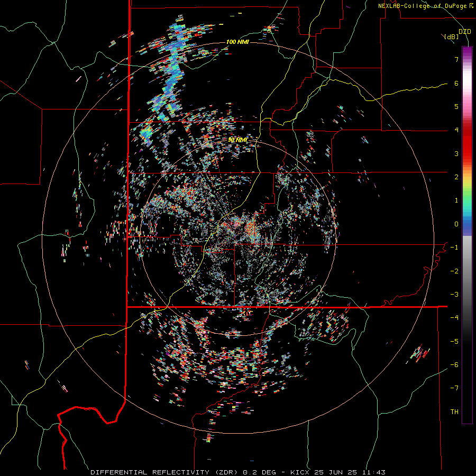Click the 0 value on the color scale
This screenshot has height=476, width=476.
click(x=456, y=224)
